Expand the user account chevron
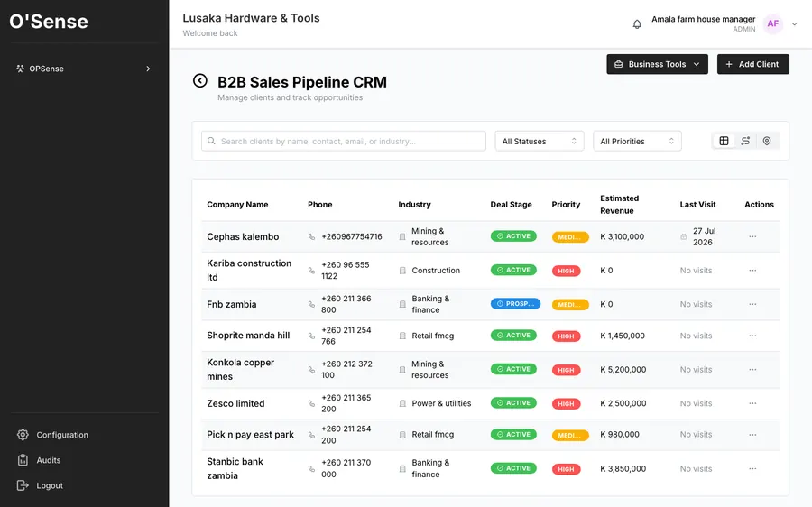The width and height of the screenshot is (812, 507). click(794, 23)
